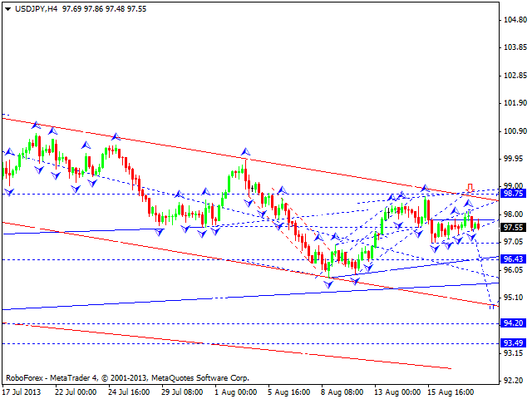Select the red 98.75 price level tag
This screenshot has width=532, height=399.
pyautogui.click(x=515, y=193)
